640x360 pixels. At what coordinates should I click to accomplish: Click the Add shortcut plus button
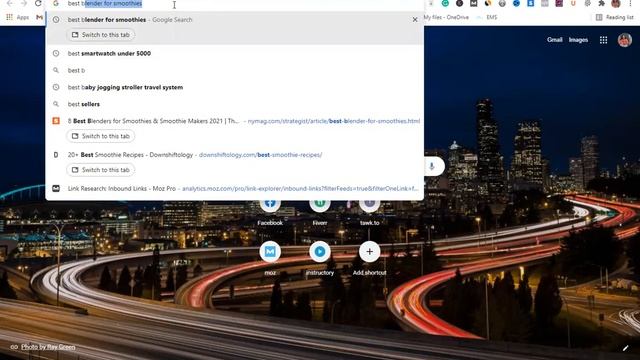coord(369,252)
